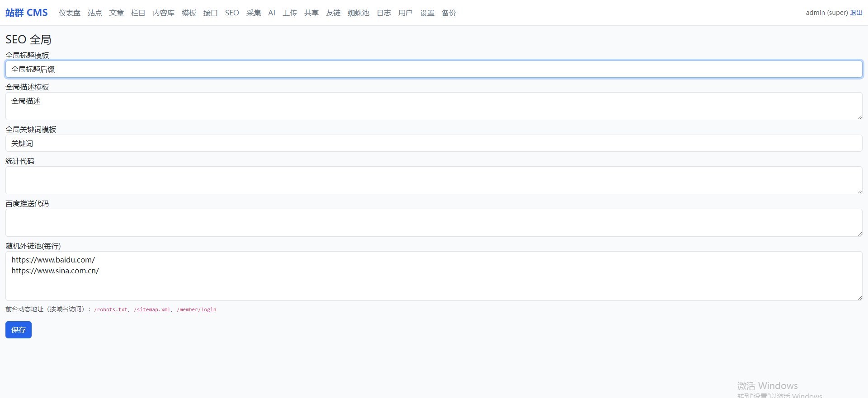Screen dimensions: 868x398
Task: Focus the 全局标题模板 input field
Action: pyautogui.click(x=434, y=69)
